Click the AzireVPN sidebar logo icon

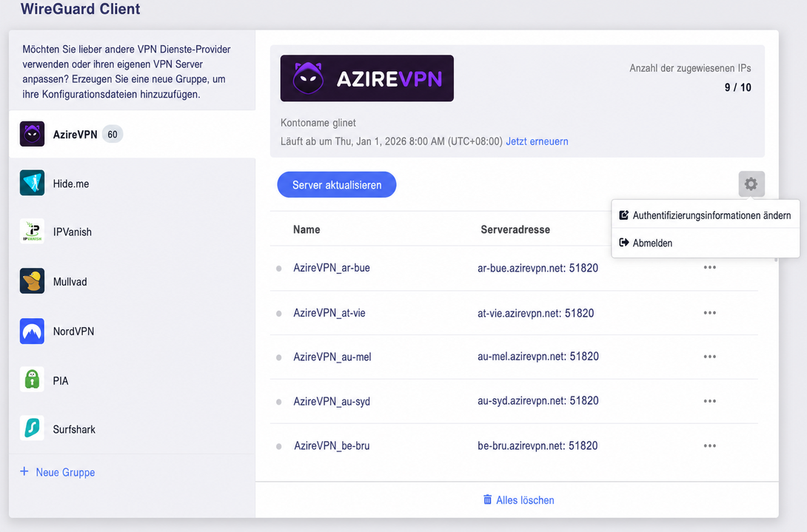[x=32, y=134]
